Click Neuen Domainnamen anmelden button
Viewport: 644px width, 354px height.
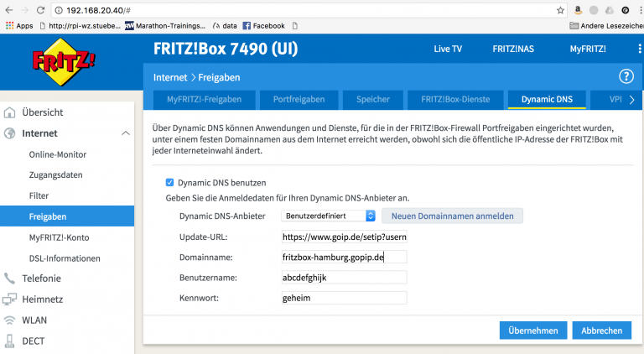(x=452, y=216)
